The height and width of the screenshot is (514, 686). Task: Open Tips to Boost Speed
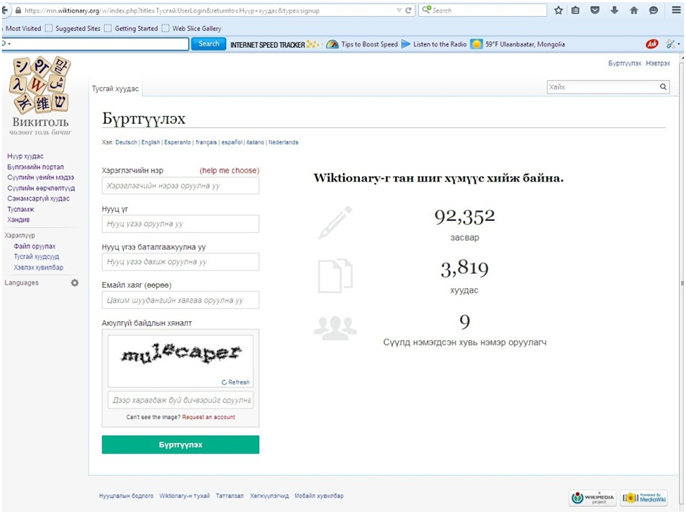[369, 44]
